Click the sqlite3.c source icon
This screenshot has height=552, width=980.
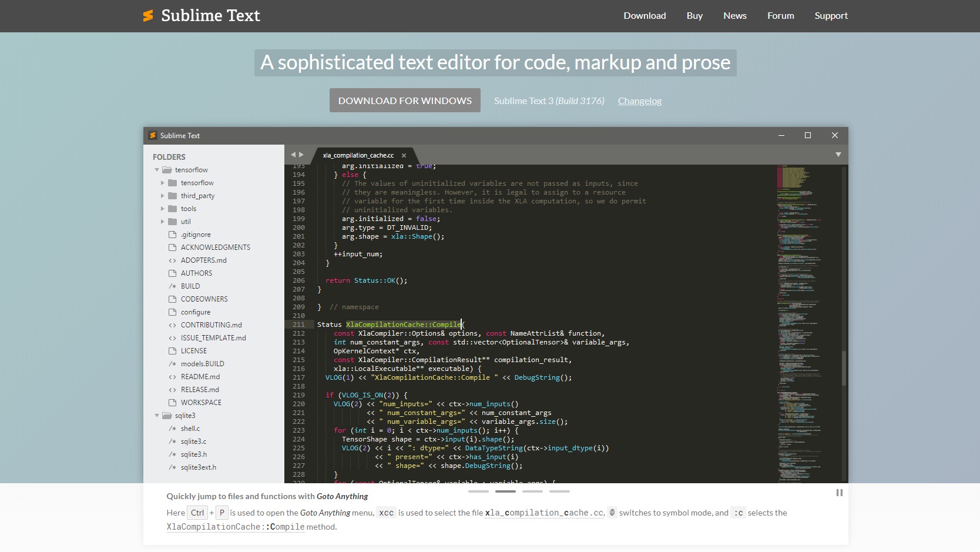(x=173, y=441)
